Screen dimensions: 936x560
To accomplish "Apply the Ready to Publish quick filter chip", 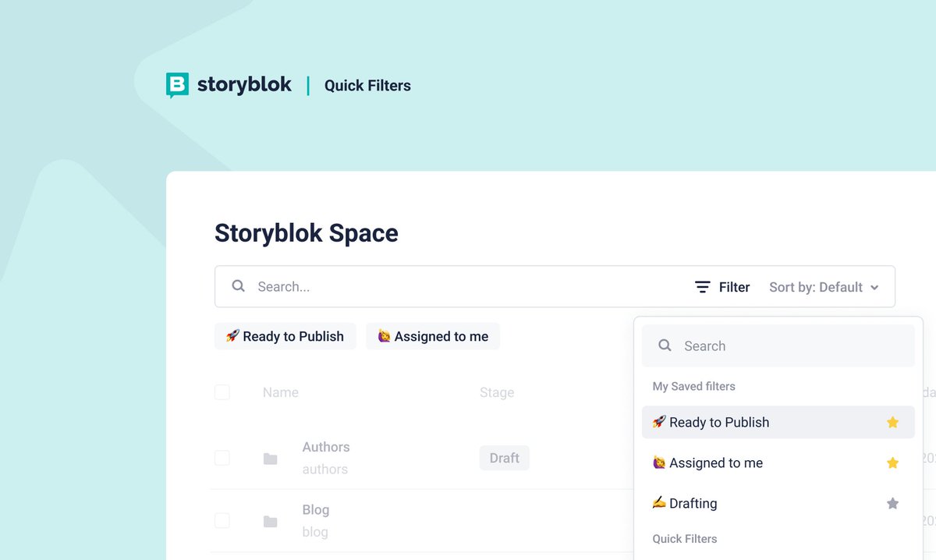I will point(285,336).
